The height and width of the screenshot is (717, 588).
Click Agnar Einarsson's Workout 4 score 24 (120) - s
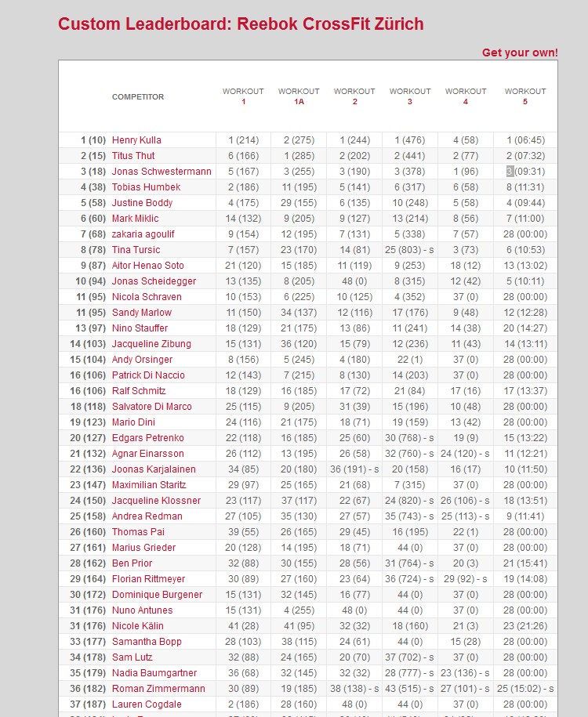click(x=466, y=454)
